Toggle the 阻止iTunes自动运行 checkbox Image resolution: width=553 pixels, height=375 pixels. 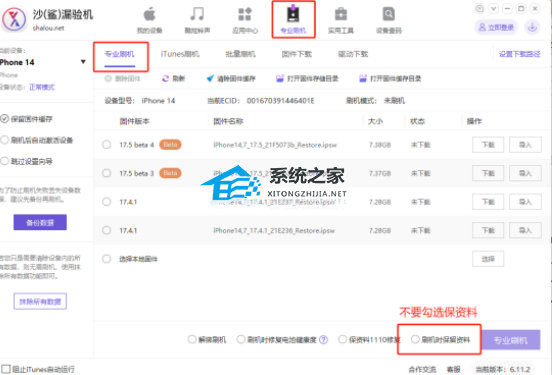pos(6,369)
